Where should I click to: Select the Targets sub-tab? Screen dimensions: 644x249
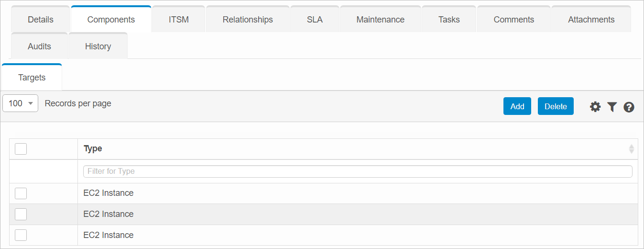pos(32,78)
